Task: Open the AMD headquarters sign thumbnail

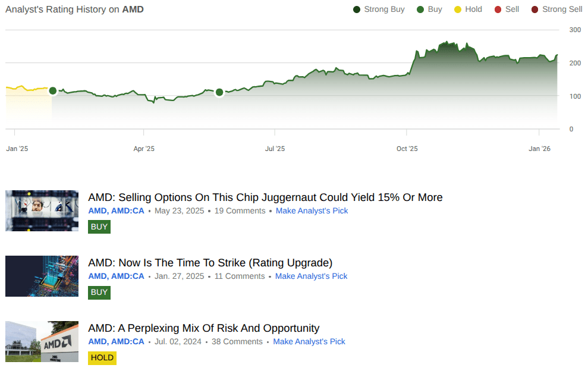Action: tap(42, 341)
